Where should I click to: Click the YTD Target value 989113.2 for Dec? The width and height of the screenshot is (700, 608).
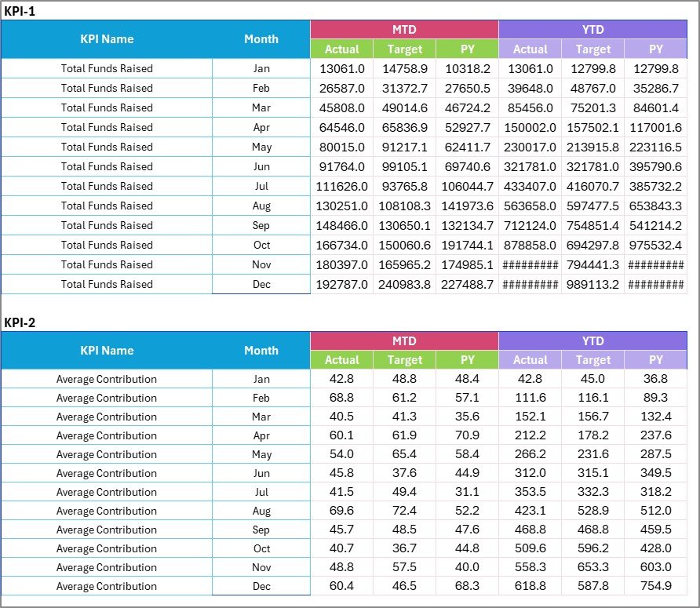click(593, 284)
